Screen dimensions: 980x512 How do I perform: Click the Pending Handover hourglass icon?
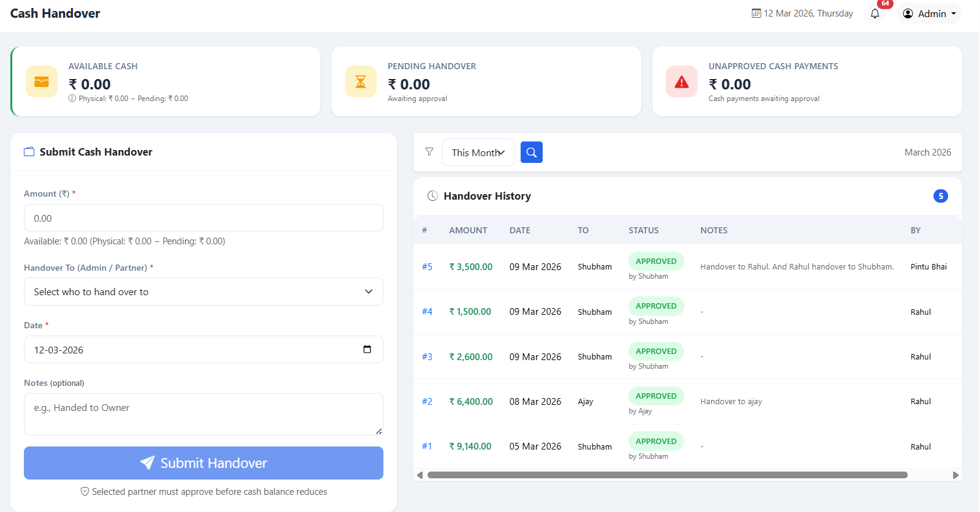[x=361, y=81]
